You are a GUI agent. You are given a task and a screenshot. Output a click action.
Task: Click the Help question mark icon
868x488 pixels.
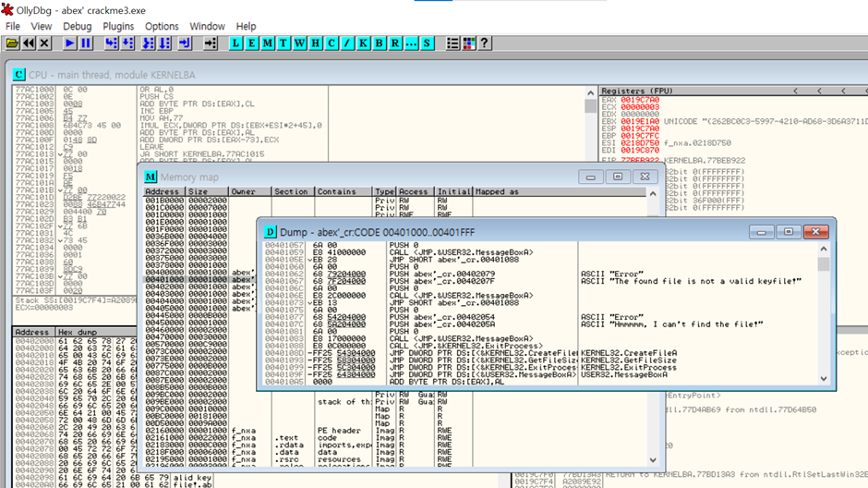(x=485, y=43)
